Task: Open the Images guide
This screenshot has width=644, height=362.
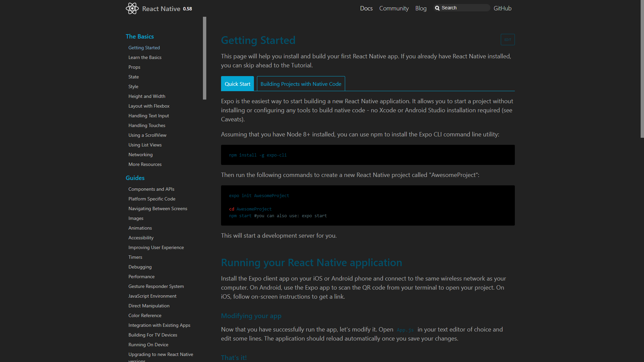Action: click(x=136, y=218)
